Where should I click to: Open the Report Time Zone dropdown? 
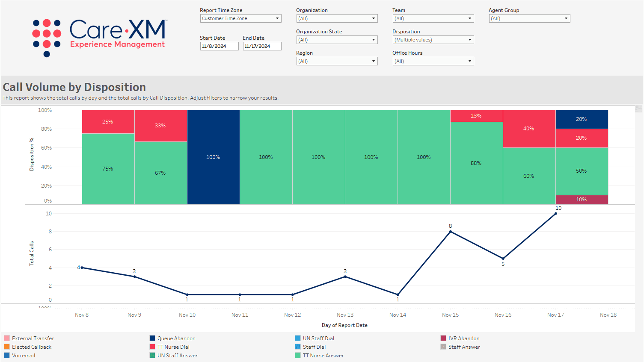coord(240,18)
